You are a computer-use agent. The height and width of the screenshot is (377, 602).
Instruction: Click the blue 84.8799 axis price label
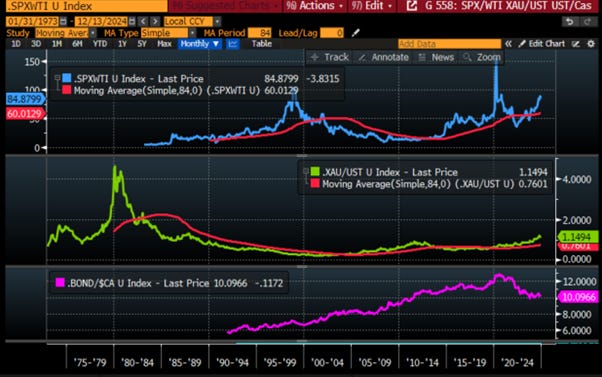point(25,99)
